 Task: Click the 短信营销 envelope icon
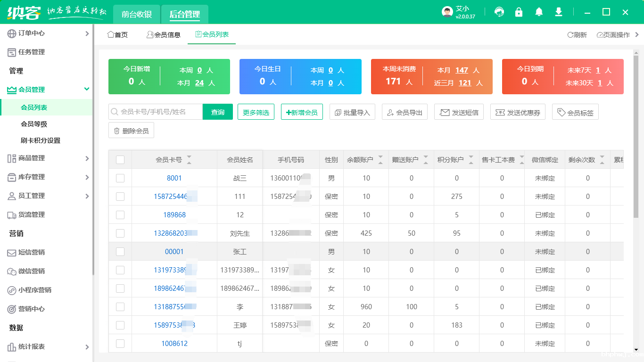12,253
